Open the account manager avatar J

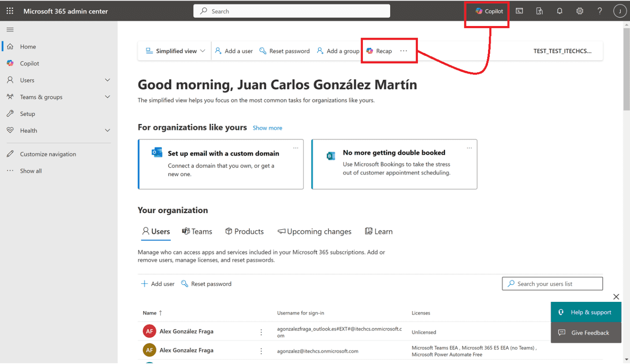tap(620, 11)
